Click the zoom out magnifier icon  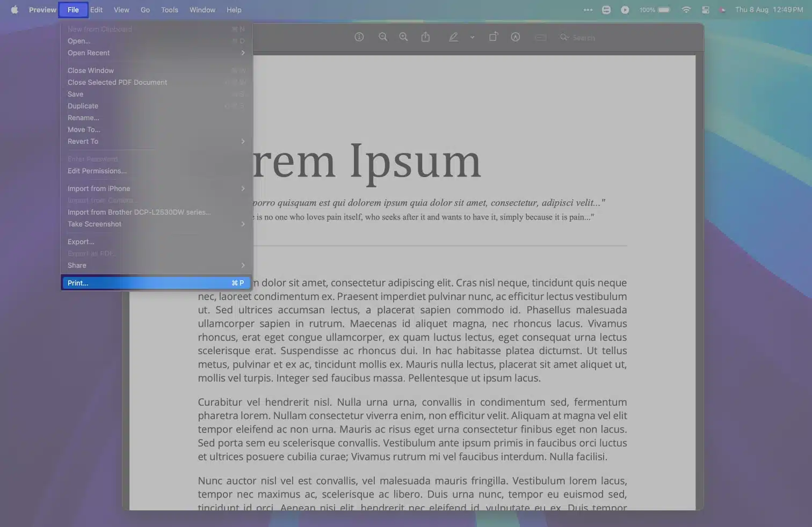coord(383,37)
